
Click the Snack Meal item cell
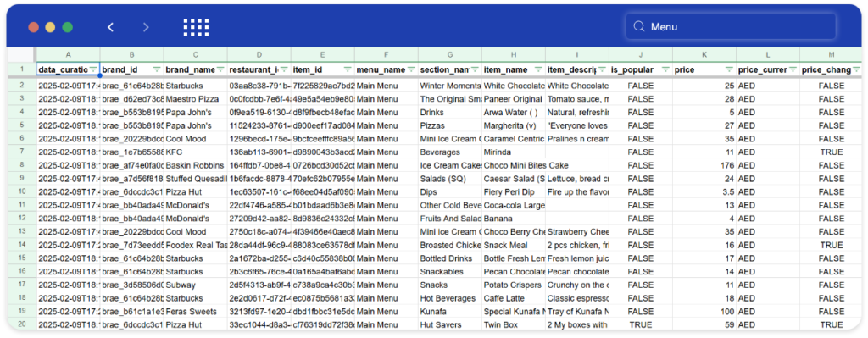[x=514, y=245]
